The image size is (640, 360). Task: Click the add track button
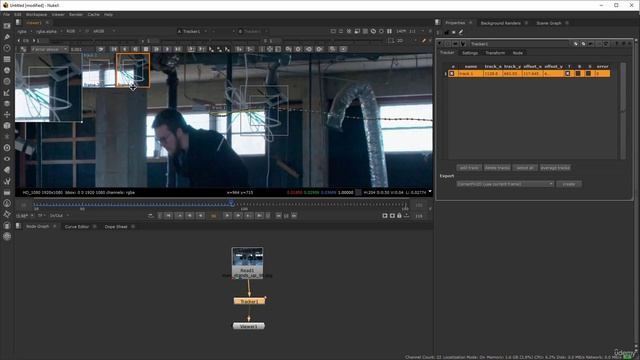click(469, 168)
